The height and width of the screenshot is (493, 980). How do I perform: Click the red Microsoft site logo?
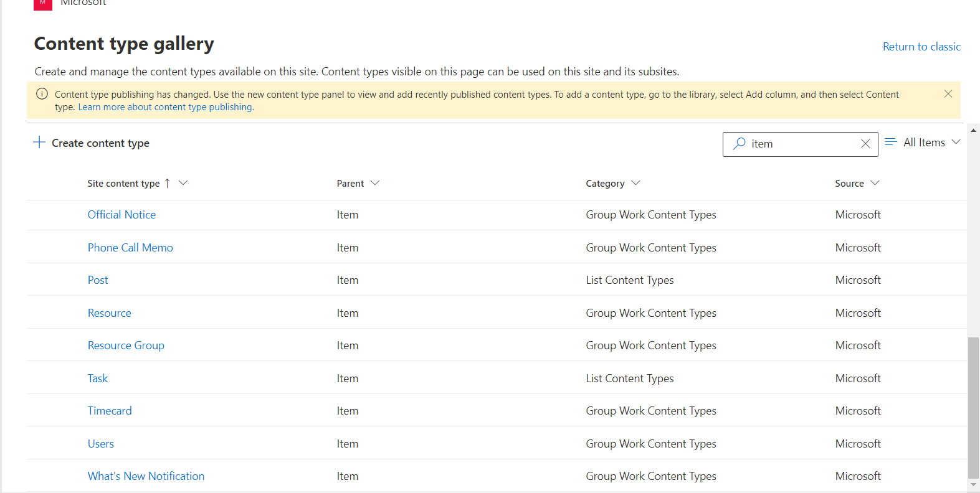(42, 4)
